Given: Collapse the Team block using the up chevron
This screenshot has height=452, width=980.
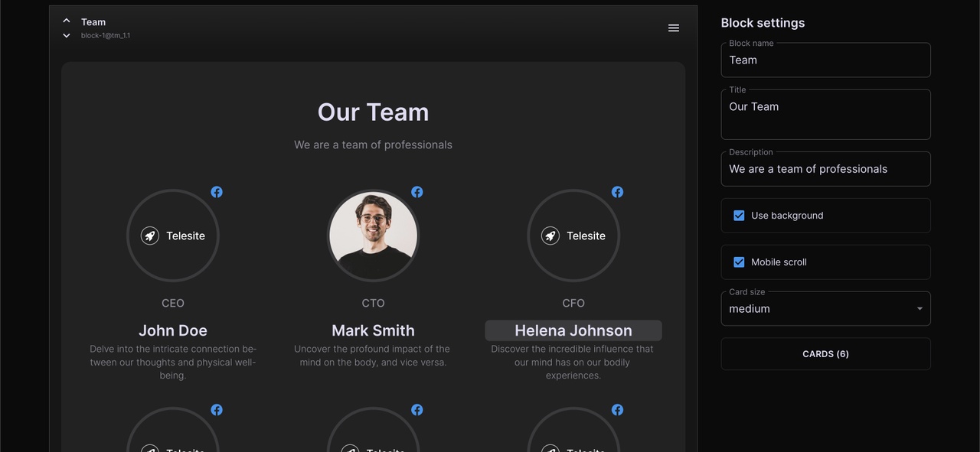Looking at the screenshot, I should (66, 20).
